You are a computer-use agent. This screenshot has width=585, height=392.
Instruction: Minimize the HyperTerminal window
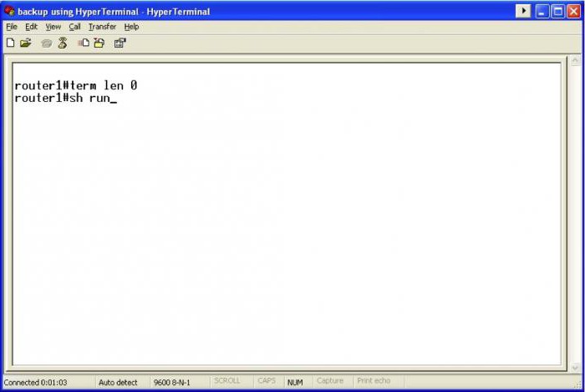(542, 11)
